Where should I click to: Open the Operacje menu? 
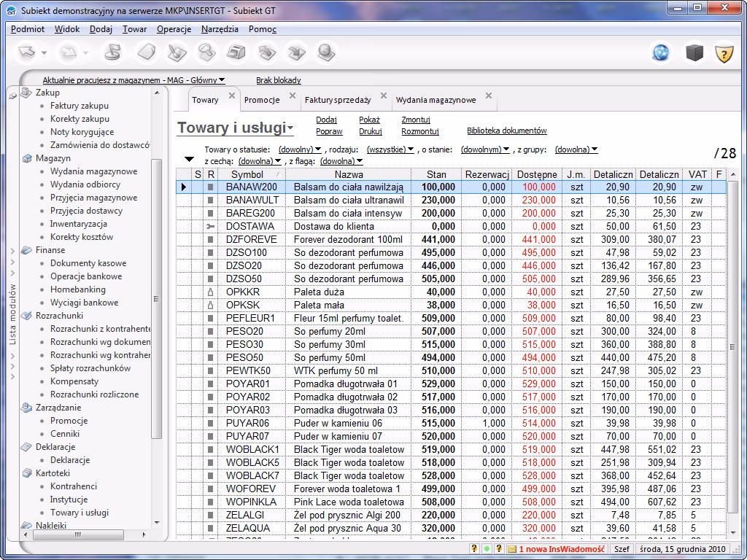[x=174, y=29]
